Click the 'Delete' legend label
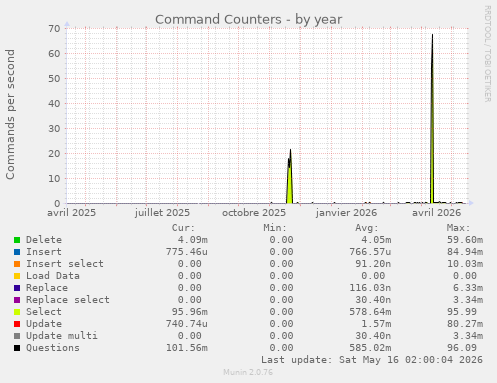497x383 pixels. pyautogui.click(x=44, y=240)
